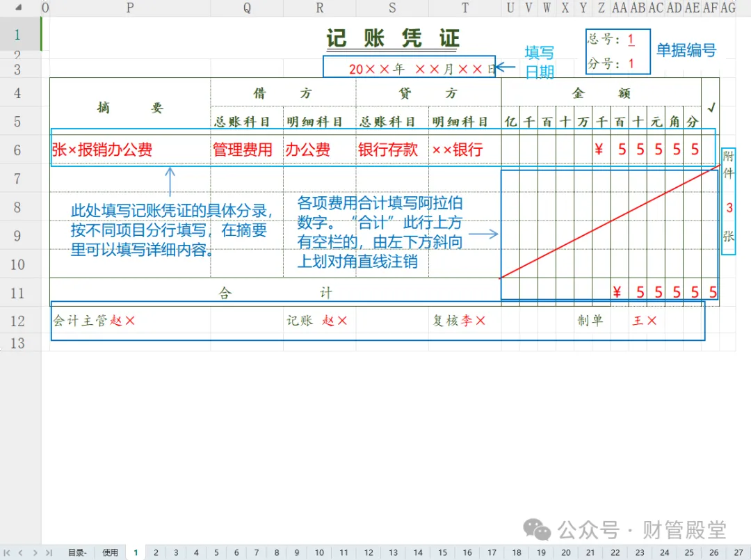Select sheet tab 23
Image resolution: width=751 pixels, height=560 pixels.
[640, 552]
